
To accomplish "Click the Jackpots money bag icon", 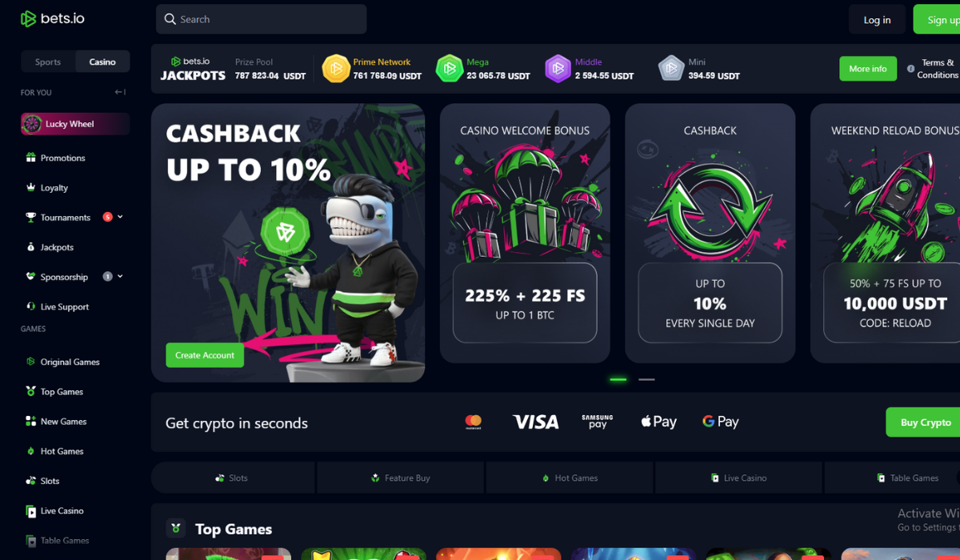I will 30,247.
